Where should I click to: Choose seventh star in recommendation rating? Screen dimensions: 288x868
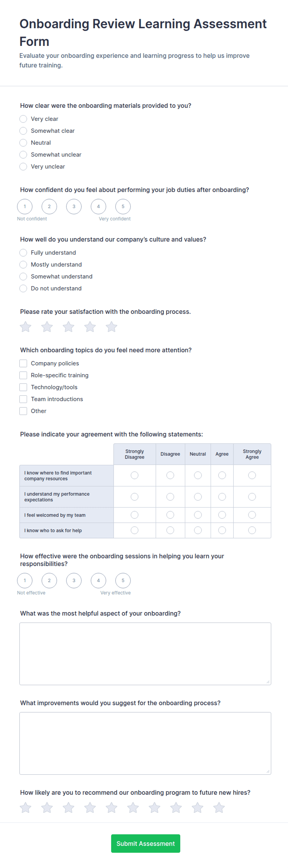[x=155, y=807]
